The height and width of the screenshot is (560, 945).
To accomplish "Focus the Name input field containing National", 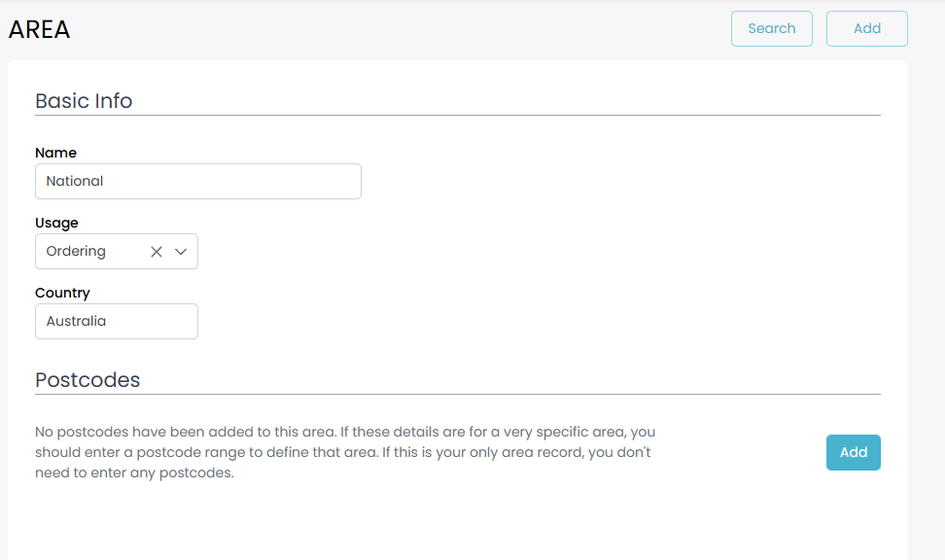I will click(198, 182).
